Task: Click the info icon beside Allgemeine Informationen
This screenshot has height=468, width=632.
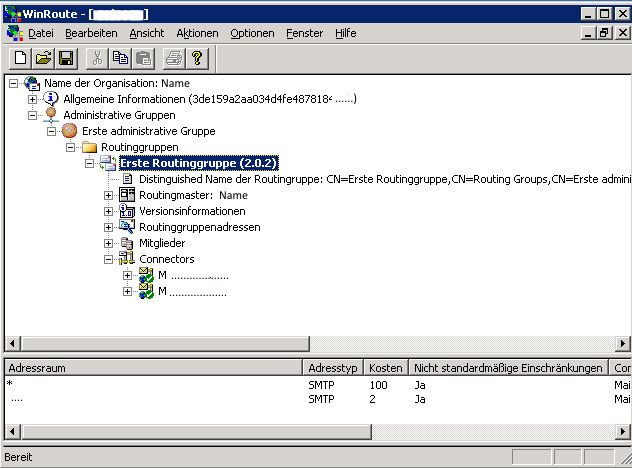Action: (51, 99)
